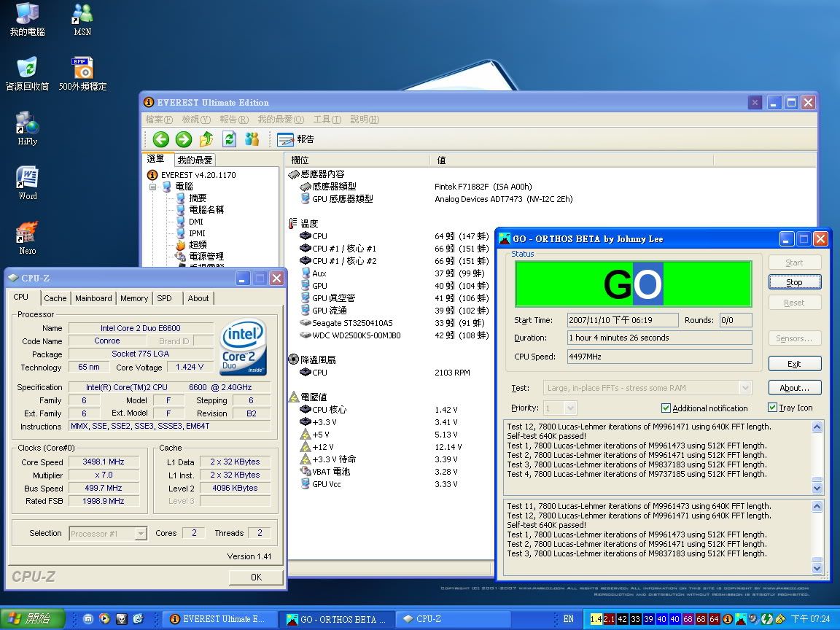This screenshot has height=630, width=840.
Task: Click the Word desktop icon
Action: [27, 180]
